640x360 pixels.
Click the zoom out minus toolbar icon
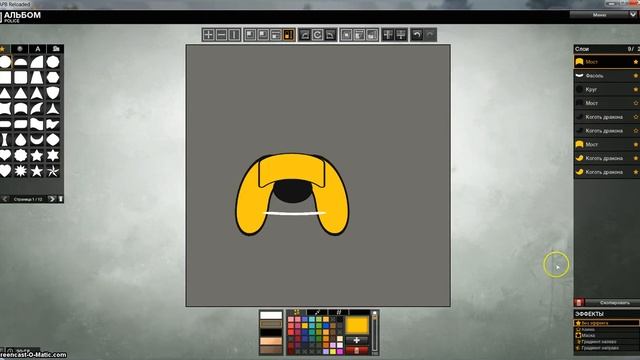[221, 35]
